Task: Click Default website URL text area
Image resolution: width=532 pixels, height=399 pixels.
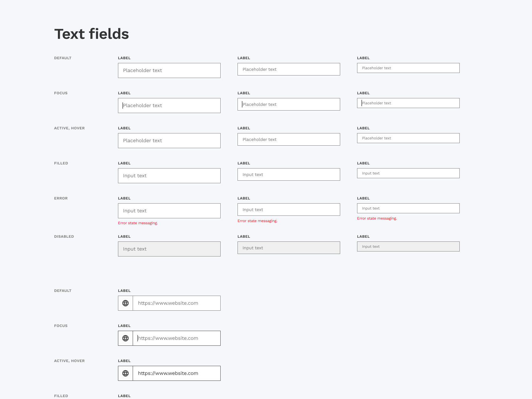Action: click(x=176, y=303)
